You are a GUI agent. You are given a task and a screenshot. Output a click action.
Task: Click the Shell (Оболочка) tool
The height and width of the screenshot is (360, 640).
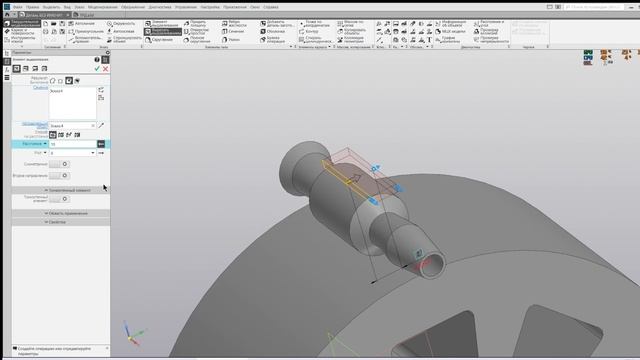[272, 31]
